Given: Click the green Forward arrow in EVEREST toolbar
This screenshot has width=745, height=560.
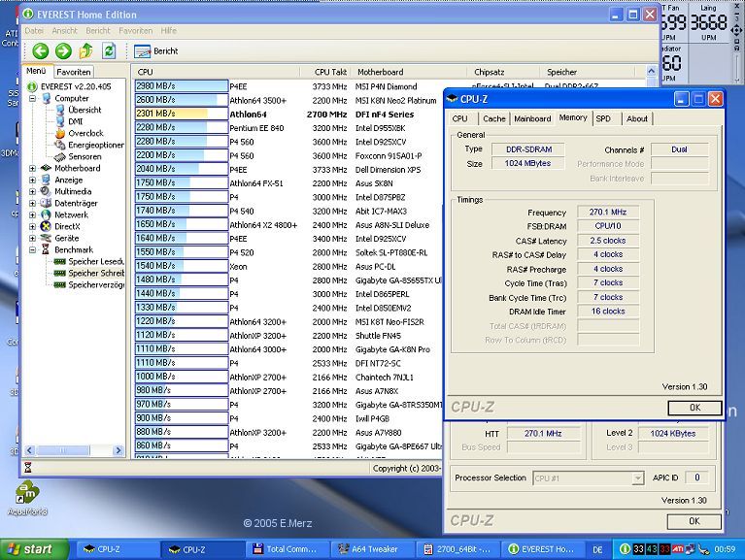Looking at the screenshot, I should [x=63, y=50].
